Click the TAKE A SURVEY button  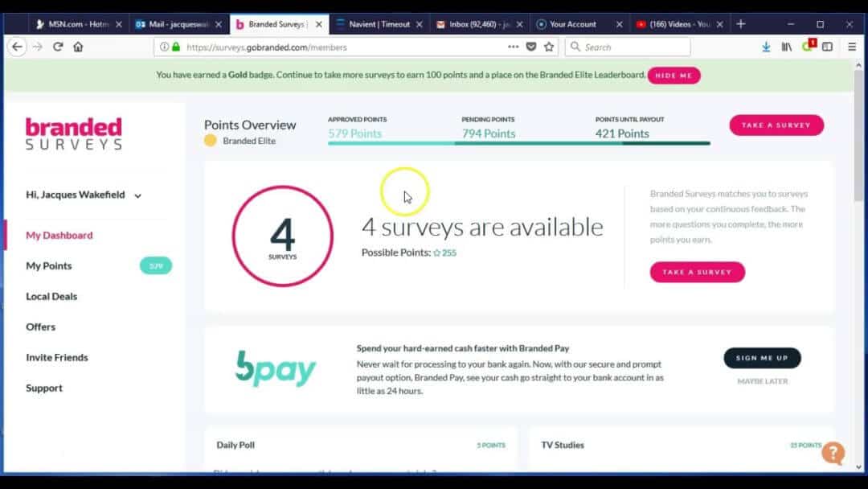[776, 125]
